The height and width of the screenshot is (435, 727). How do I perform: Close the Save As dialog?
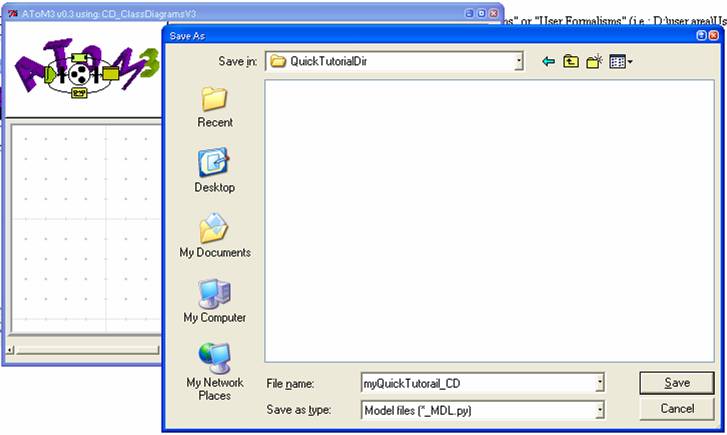[x=714, y=36]
